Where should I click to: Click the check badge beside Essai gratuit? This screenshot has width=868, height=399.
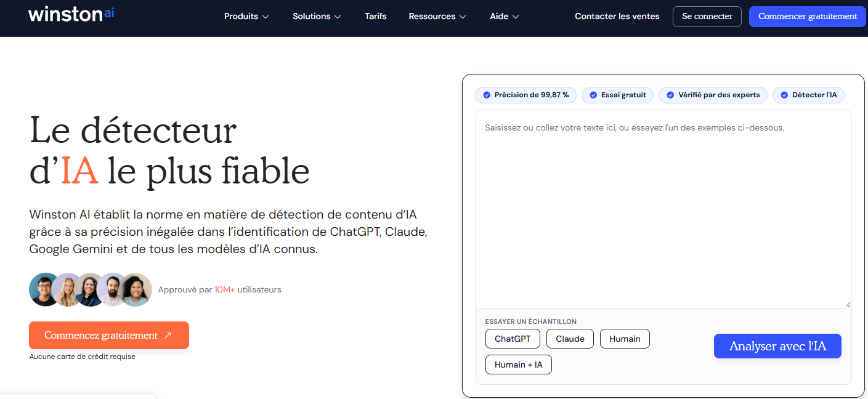point(594,95)
